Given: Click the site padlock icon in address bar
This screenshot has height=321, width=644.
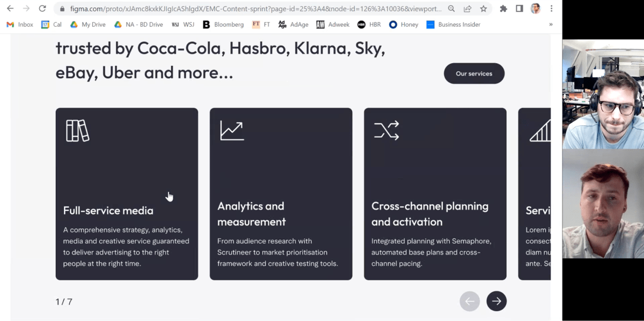Looking at the screenshot, I should [62, 9].
